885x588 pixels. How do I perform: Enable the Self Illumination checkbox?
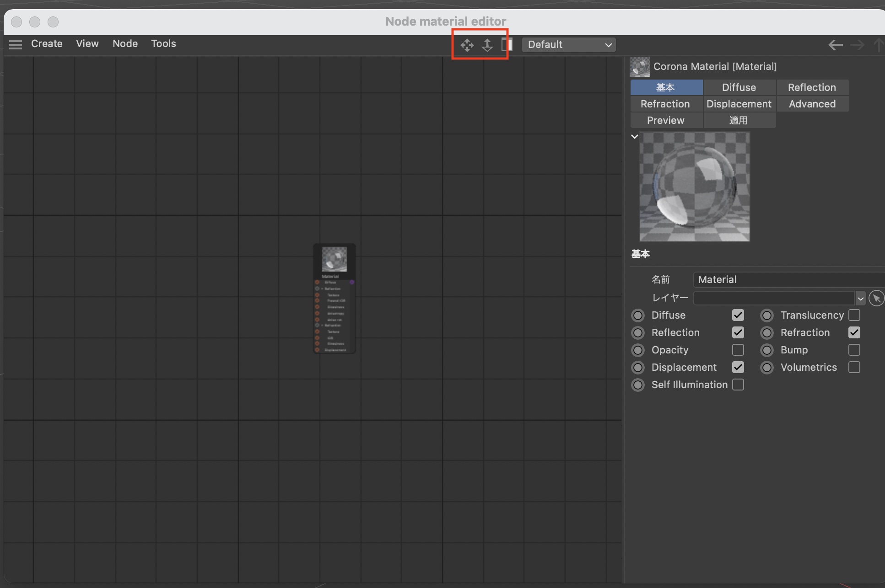click(x=738, y=385)
